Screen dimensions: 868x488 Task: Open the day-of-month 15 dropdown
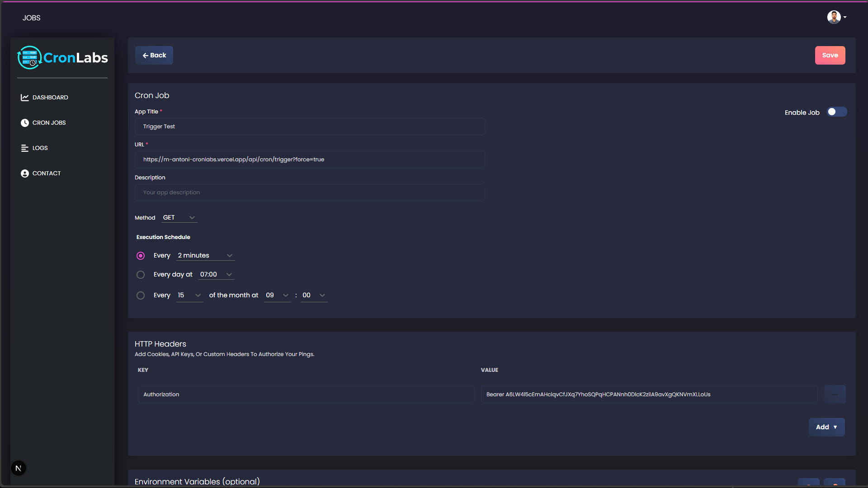(189, 296)
